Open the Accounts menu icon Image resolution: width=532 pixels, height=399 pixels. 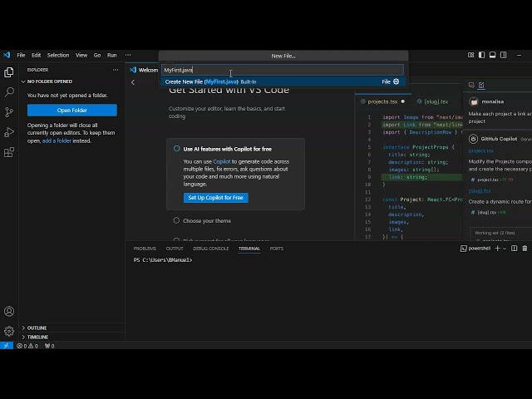click(9, 311)
